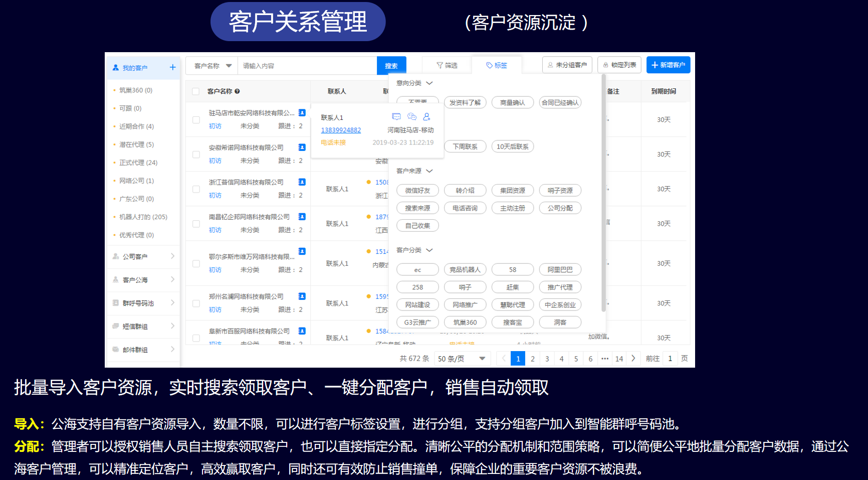Select 近期合作 (4) group in sidebar
Screen dimensions: 868x480
tap(136, 126)
